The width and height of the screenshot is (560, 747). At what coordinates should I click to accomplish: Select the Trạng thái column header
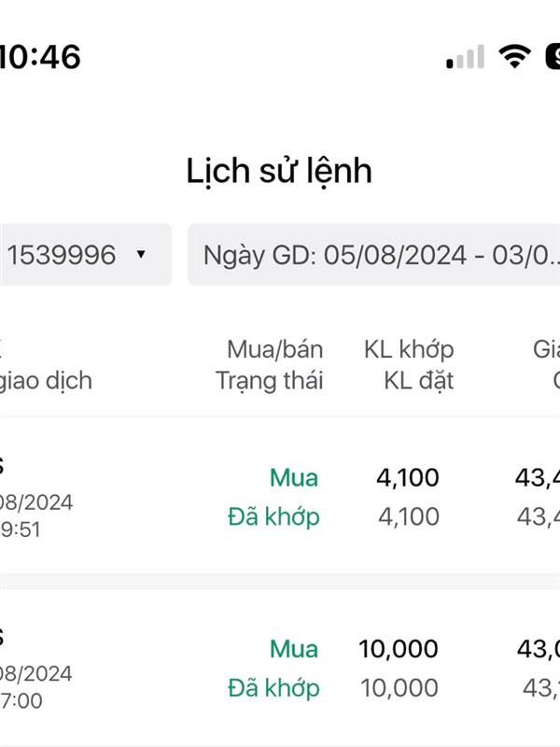270,381
